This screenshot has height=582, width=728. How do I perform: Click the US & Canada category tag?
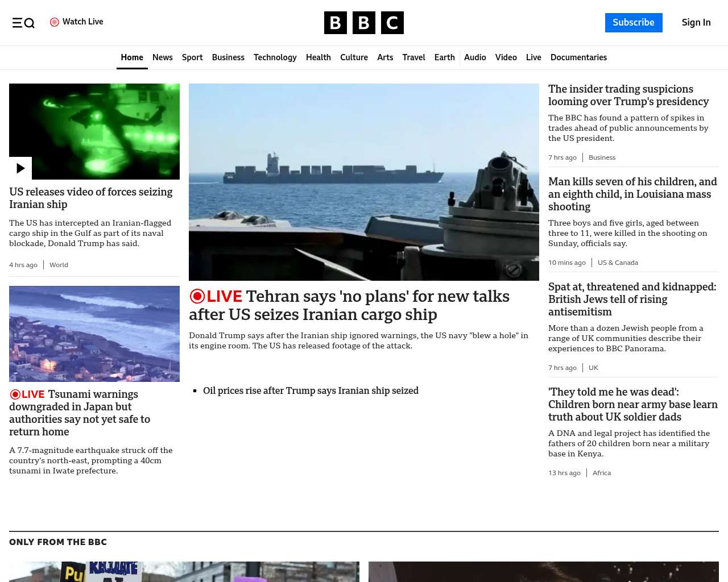coord(618,263)
